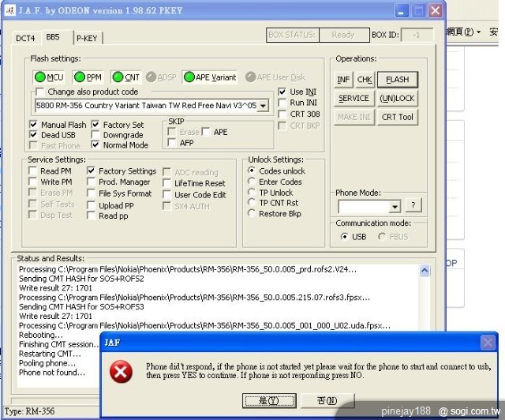Toggle the green CNT flash file indicator
Image resolution: width=505 pixels, height=420 pixels.
click(x=126, y=77)
